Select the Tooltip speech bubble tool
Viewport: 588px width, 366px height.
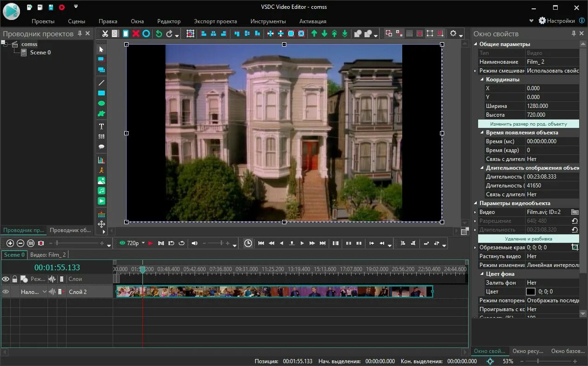(x=101, y=147)
